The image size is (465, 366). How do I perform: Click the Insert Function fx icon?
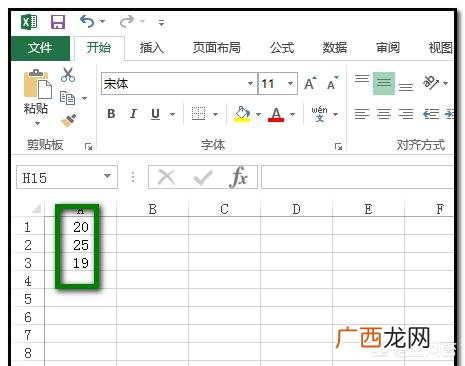(238, 177)
